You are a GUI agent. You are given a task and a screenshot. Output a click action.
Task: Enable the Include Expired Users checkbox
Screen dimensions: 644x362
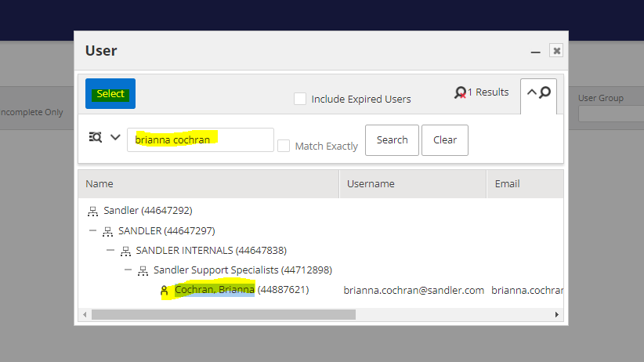[x=300, y=99]
